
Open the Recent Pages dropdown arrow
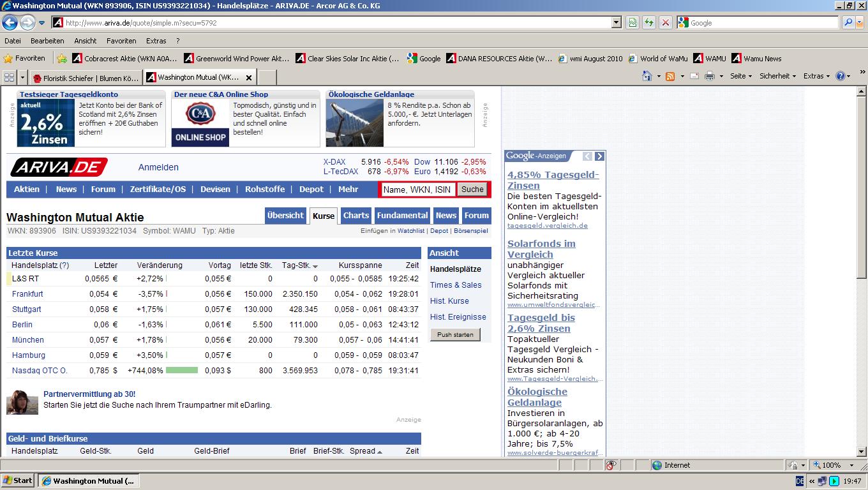pos(42,23)
